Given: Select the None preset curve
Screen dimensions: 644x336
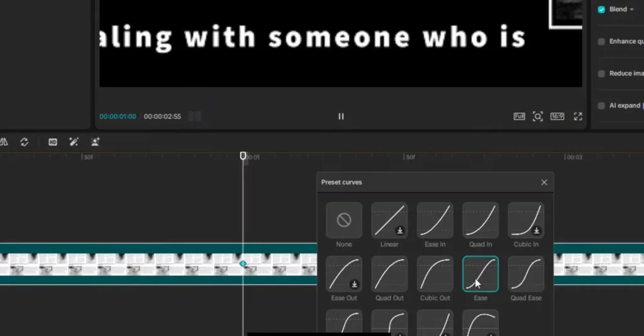Looking at the screenshot, I should [x=344, y=220].
